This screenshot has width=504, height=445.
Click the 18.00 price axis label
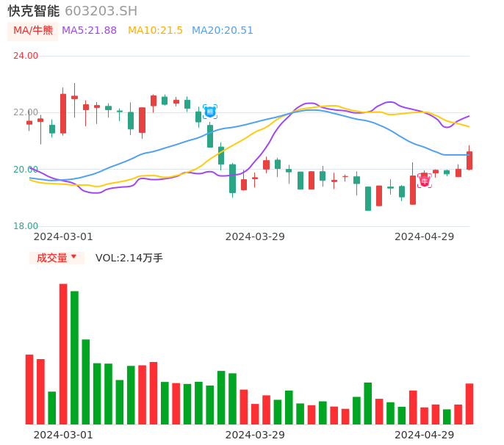pyautogui.click(x=26, y=226)
